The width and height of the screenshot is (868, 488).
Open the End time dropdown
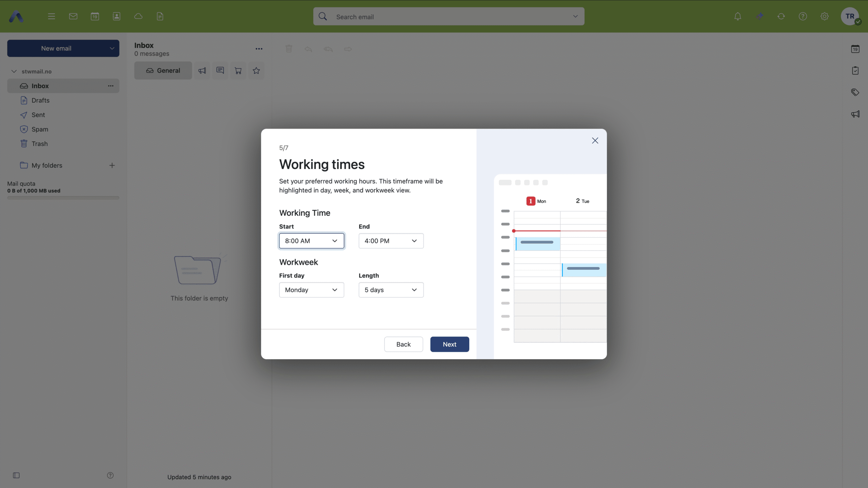coord(391,241)
